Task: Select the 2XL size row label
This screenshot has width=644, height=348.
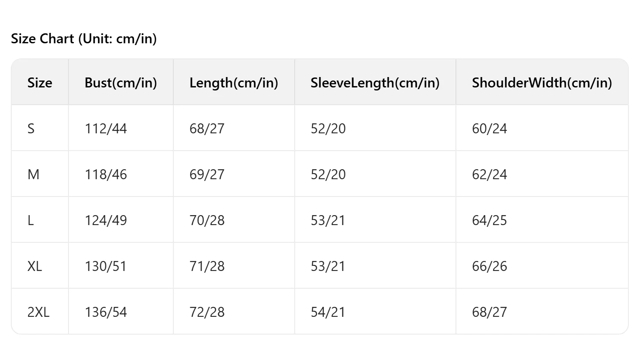Action: (x=39, y=312)
